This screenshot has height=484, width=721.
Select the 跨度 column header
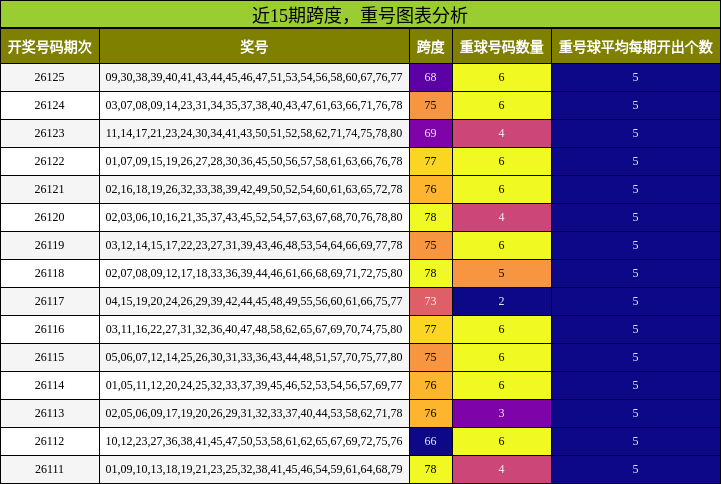431,46
